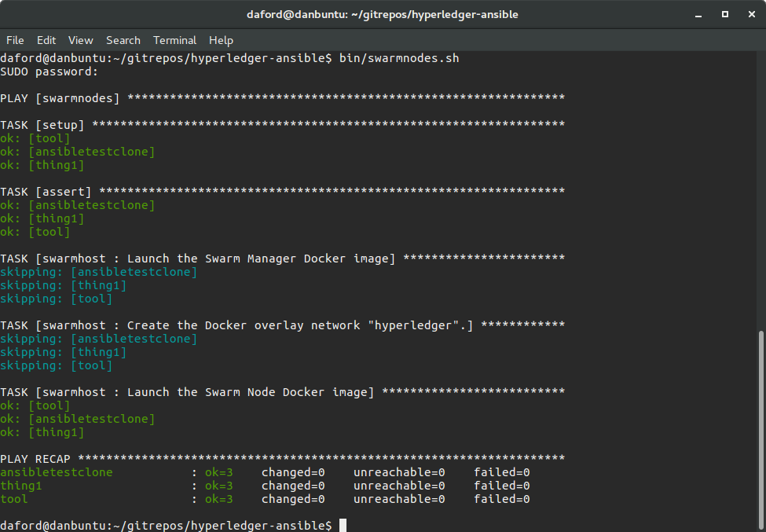766x532 pixels.
Task: Click the 'SUDO password:' line
Action: click(x=49, y=72)
